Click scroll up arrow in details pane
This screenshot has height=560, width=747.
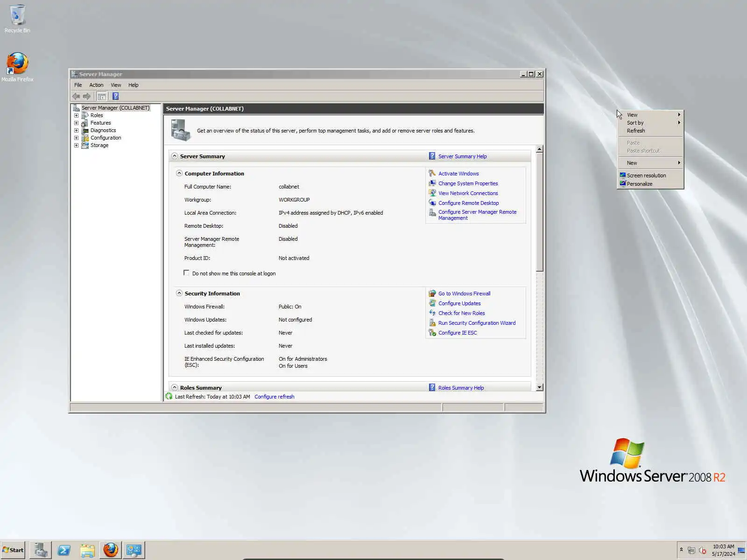[x=540, y=149]
